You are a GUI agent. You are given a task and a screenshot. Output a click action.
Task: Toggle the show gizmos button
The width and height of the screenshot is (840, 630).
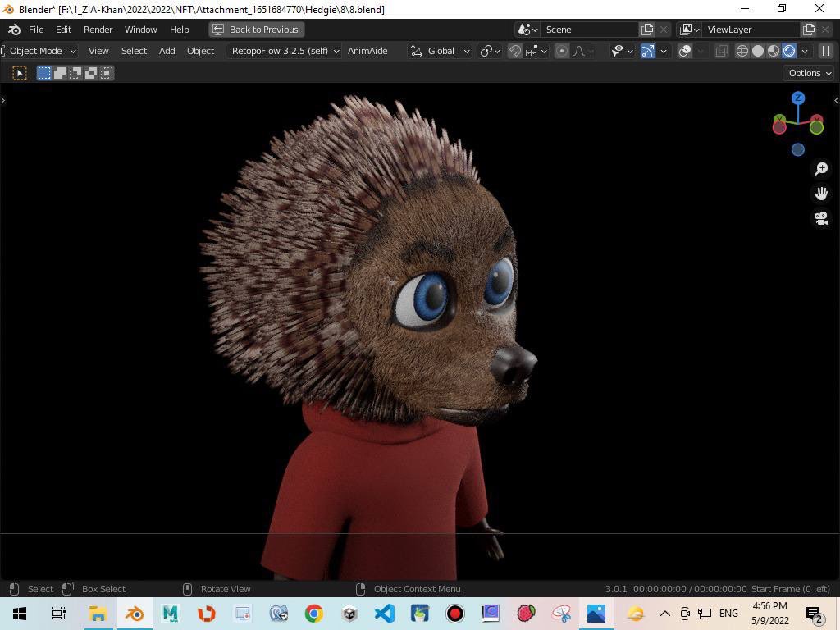click(648, 51)
